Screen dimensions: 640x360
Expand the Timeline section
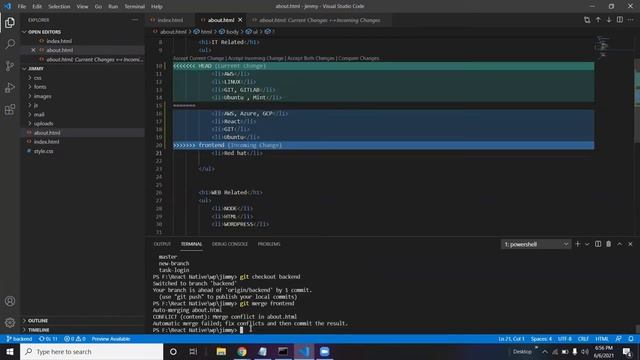tap(38, 330)
